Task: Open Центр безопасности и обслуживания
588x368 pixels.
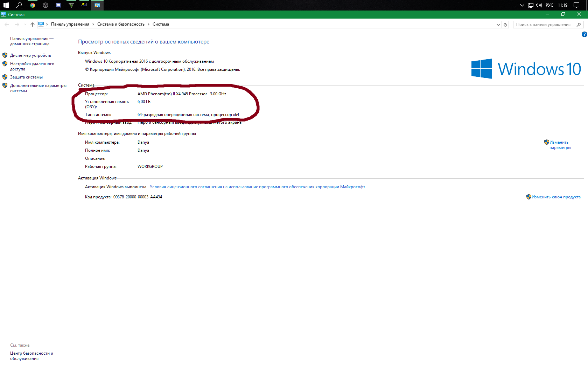Action: [31, 356]
